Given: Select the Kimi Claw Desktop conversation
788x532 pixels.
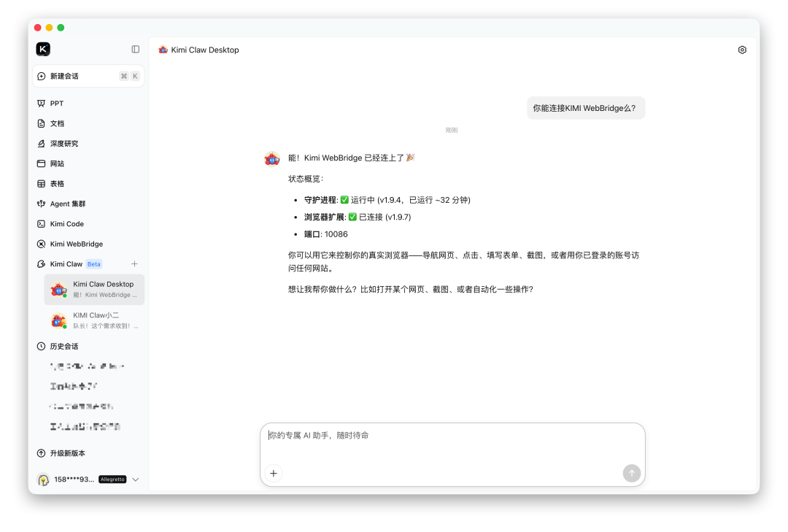Looking at the screenshot, I should pos(94,289).
